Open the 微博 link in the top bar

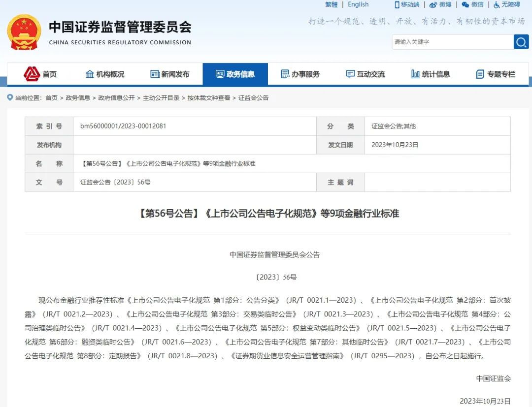tap(445, 4)
